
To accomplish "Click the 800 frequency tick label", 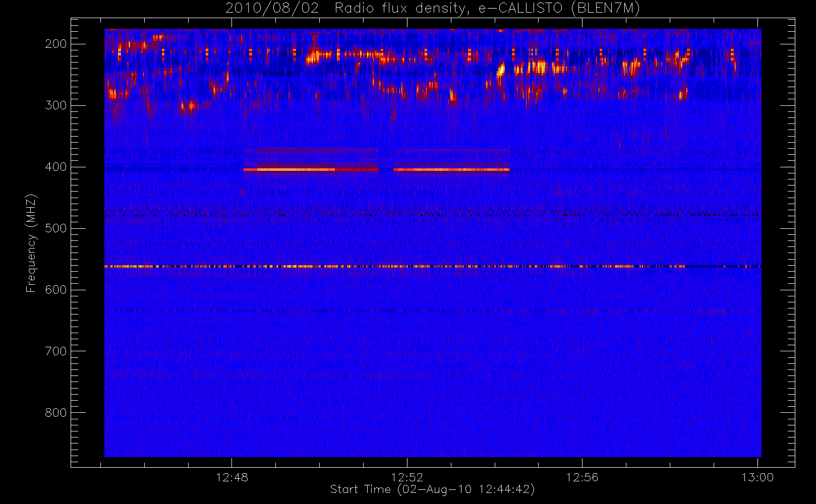I will (x=55, y=413).
